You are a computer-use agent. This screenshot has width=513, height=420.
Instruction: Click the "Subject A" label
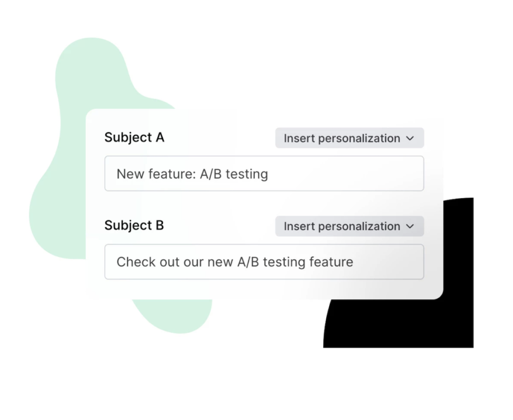[134, 137]
